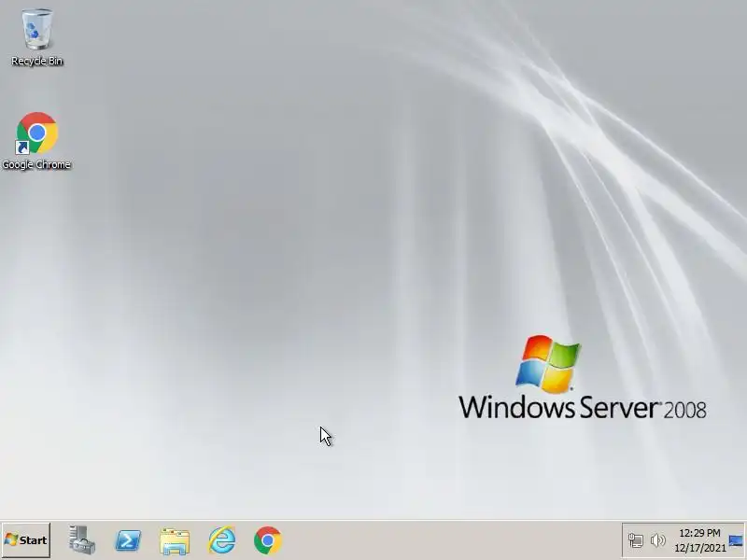This screenshot has height=560, width=747.
Task: Open the Start menu
Action: (x=26, y=540)
